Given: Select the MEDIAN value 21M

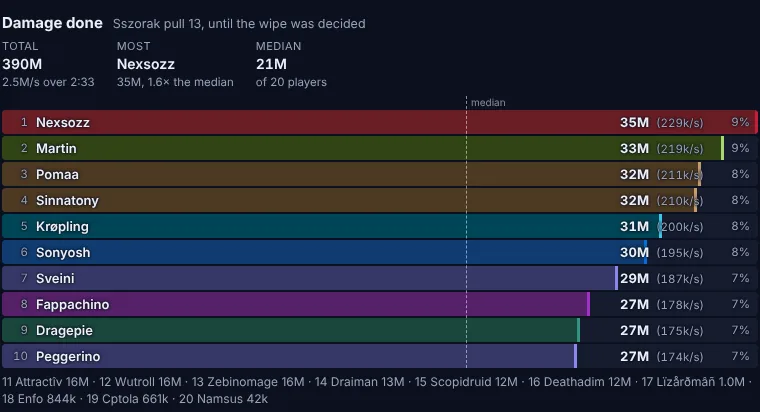Looking at the screenshot, I should [271, 64].
